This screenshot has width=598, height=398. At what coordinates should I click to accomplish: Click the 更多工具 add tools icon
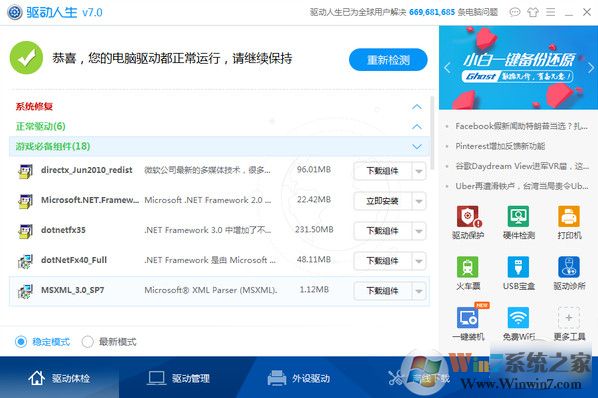coord(569,317)
